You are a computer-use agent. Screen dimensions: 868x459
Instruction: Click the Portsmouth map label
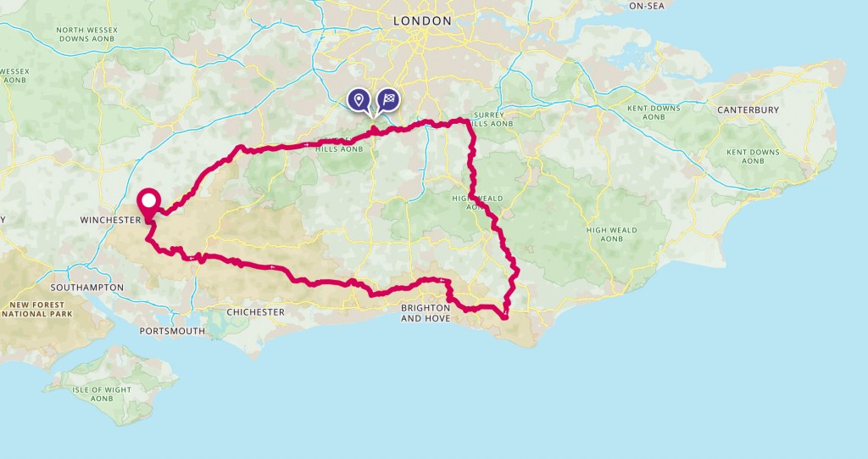click(x=172, y=331)
